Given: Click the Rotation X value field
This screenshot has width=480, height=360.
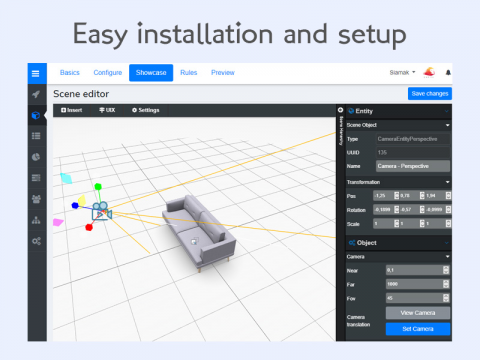Looking at the screenshot, I should pyautogui.click(x=383, y=210).
